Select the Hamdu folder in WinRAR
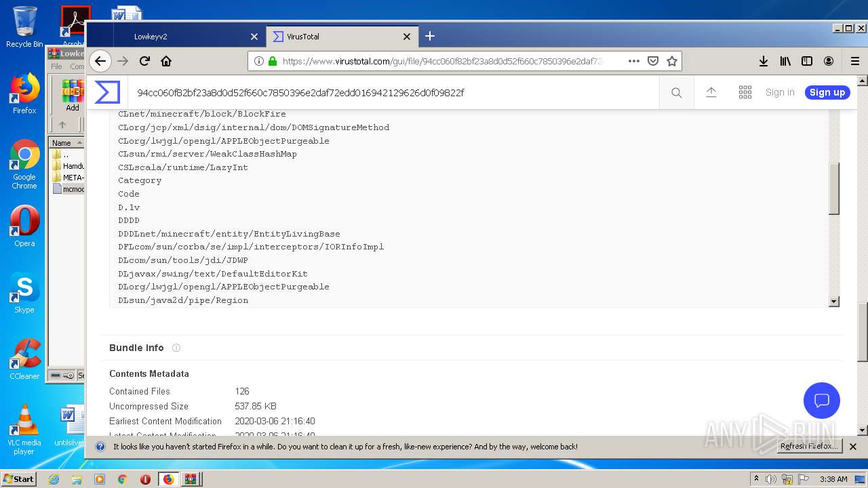Viewport: 868px width, 488px height. click(68, 166)
